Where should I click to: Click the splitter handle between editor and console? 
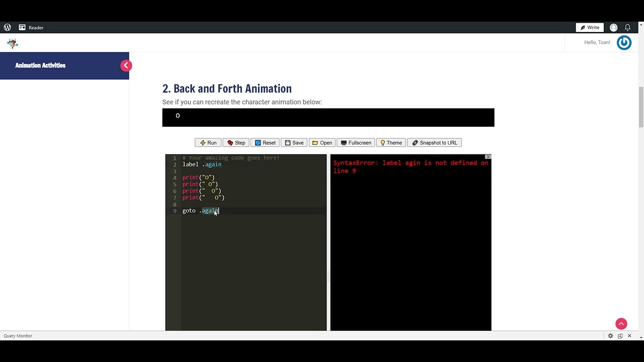pos(329,277)
